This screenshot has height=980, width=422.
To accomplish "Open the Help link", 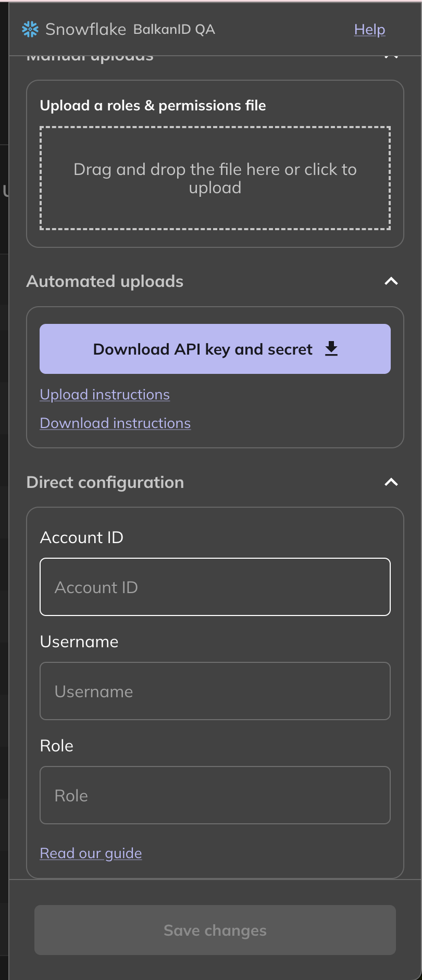I will point(369,30).
